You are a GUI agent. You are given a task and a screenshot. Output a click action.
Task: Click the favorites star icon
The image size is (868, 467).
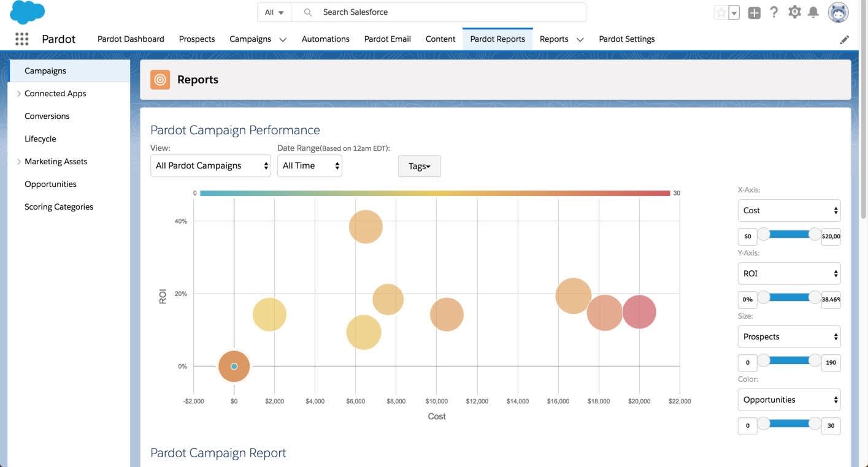[x=721, y=12]
